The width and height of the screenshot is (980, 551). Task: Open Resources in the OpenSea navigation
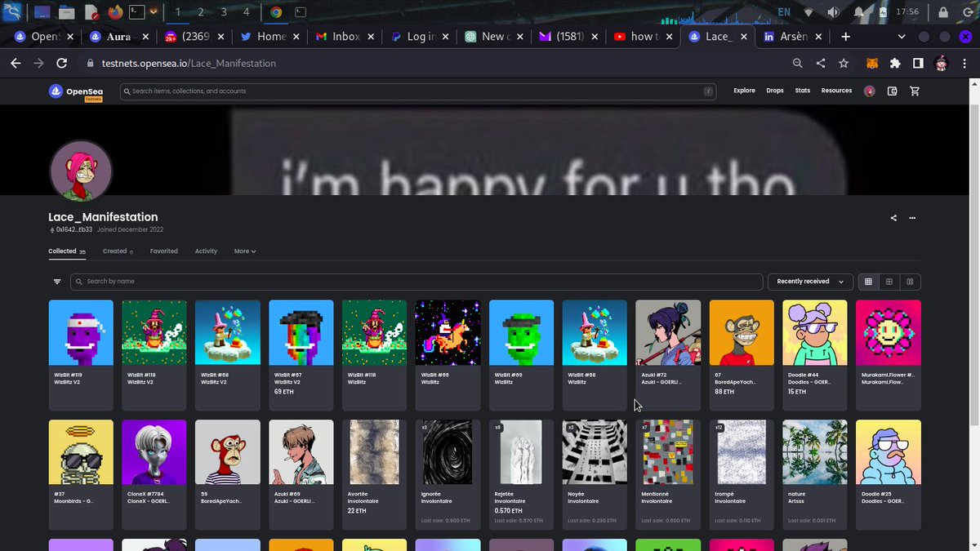click(x=836, y=91)
